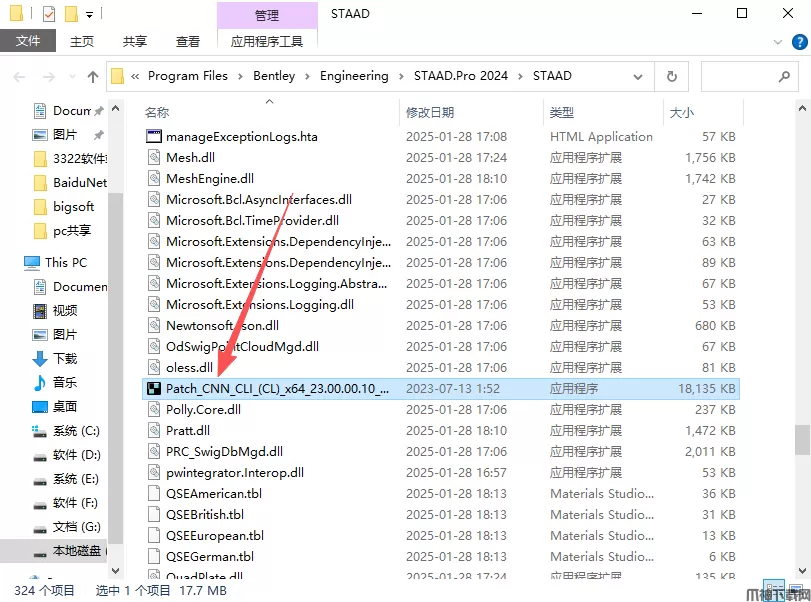Select the Mesh.dll file
Viewport: 811px width, 602px height.
click(190, 157)
